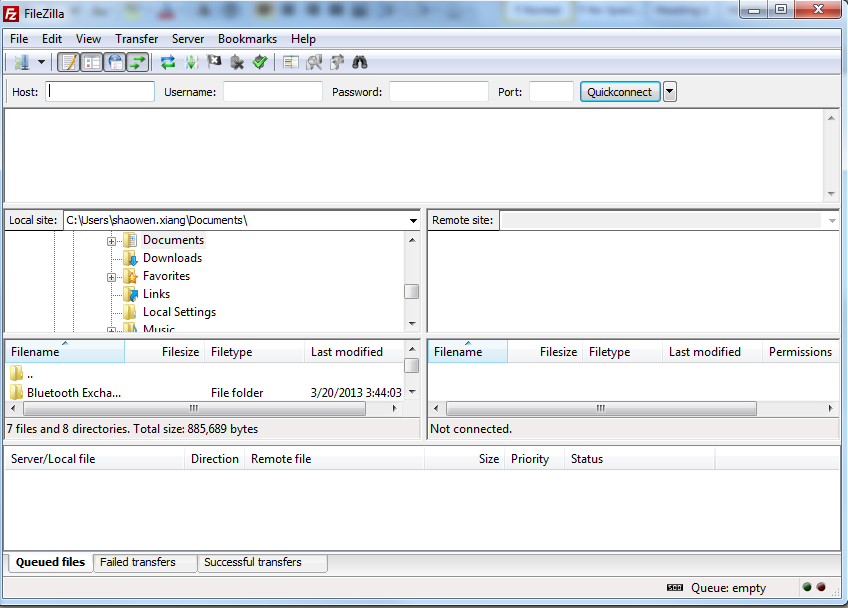Search files with binoculars icon
848x608 pixels.
point(360,63)
